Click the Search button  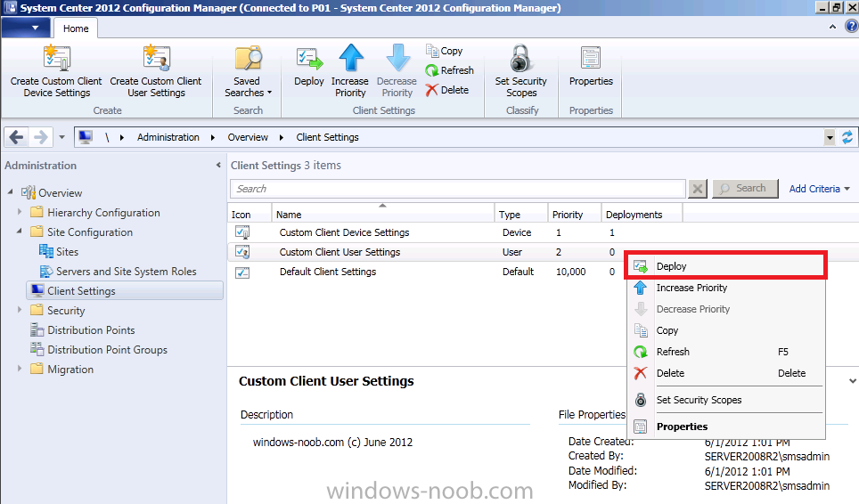pos(745,188)
